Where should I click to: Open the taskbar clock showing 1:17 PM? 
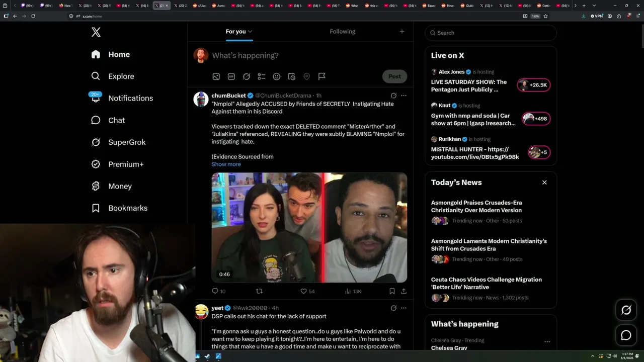click(628, 356)
